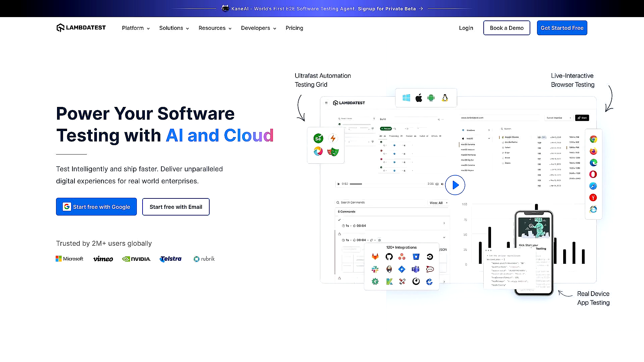
Task: Collapse the macOS versions list chevron
Action: (489, 138)
